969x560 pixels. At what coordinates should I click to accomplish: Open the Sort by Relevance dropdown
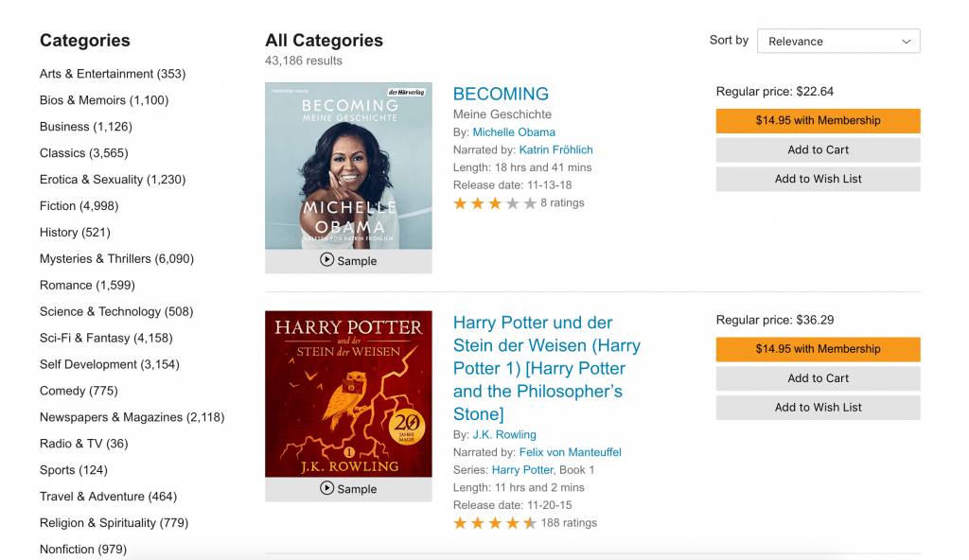pyautogui.click(x=838, y=42)
